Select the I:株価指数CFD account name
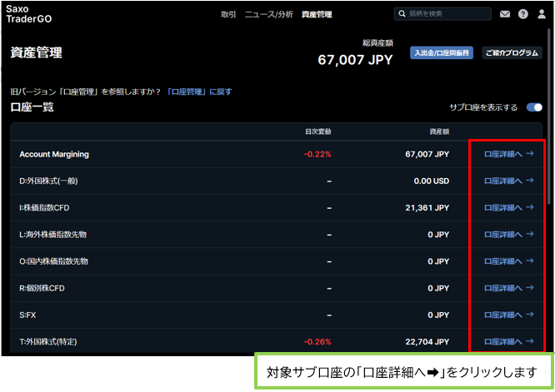Screen dimensions: 555x392 pyautogui.click(x=44, y=208)
